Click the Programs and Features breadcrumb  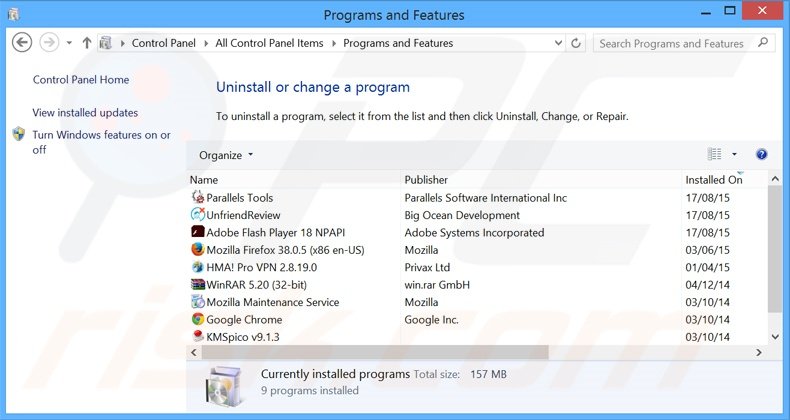[398, 43]
